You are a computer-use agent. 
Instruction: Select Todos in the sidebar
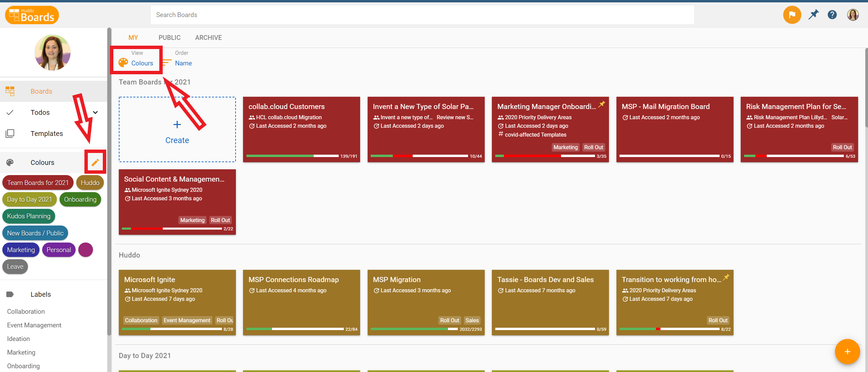tap(53, 112)
